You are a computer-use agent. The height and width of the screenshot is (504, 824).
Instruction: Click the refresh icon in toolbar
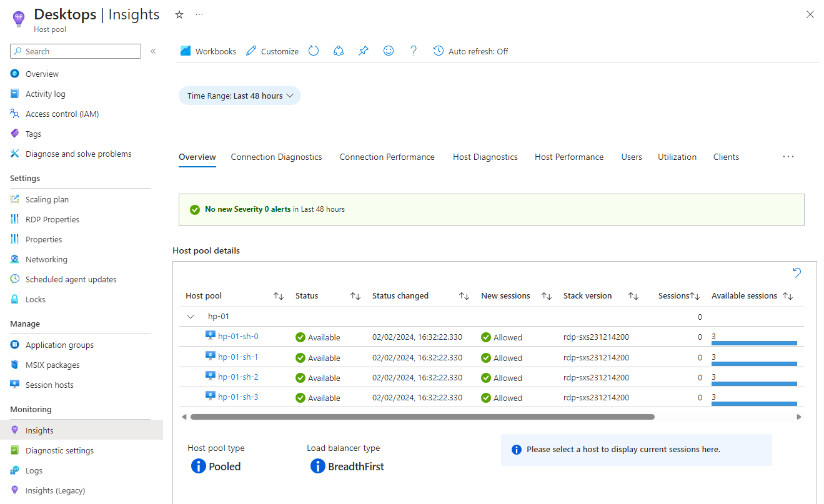314,51
